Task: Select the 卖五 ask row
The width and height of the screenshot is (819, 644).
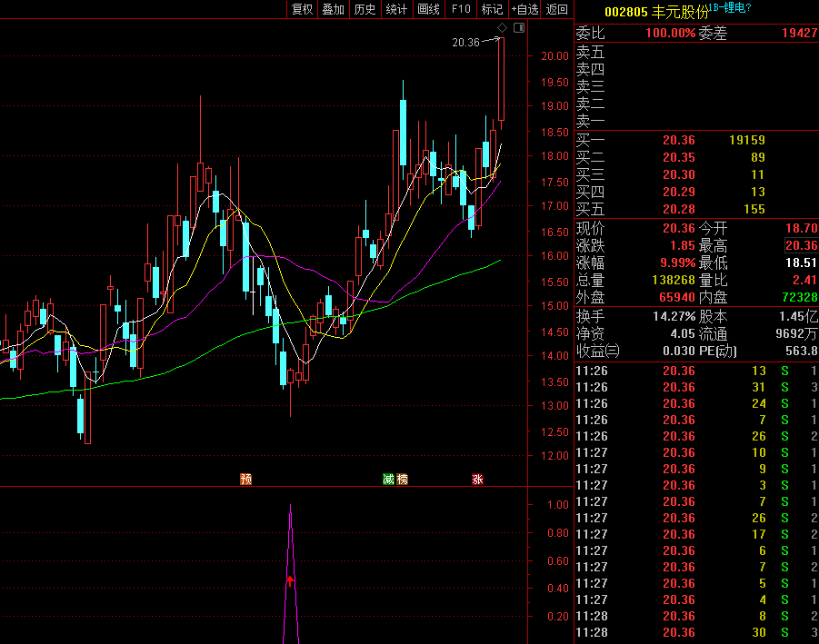Action: [x=696, y=52]
